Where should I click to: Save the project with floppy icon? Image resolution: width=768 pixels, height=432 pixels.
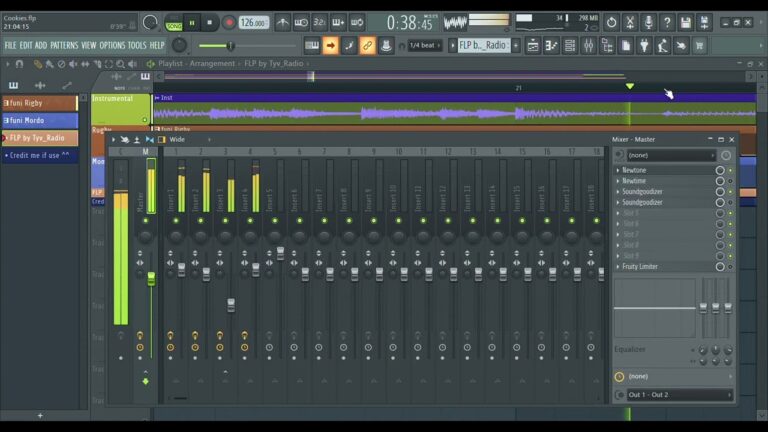[x=686, y=23]
